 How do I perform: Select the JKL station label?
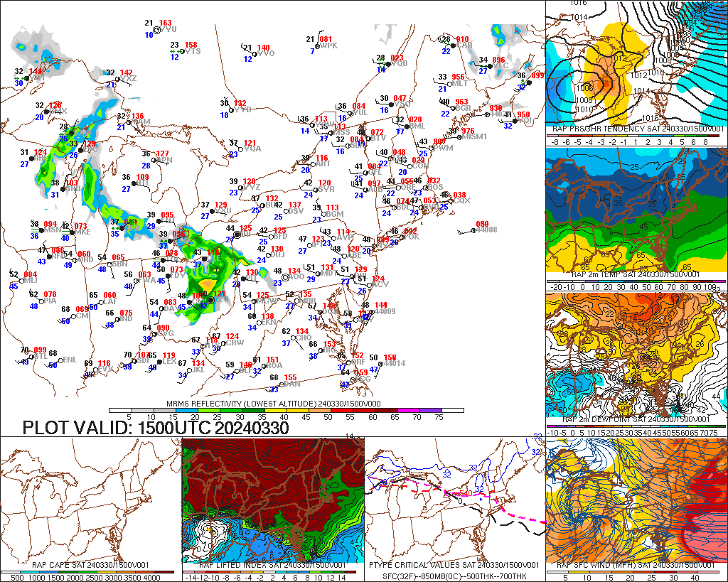198,370
